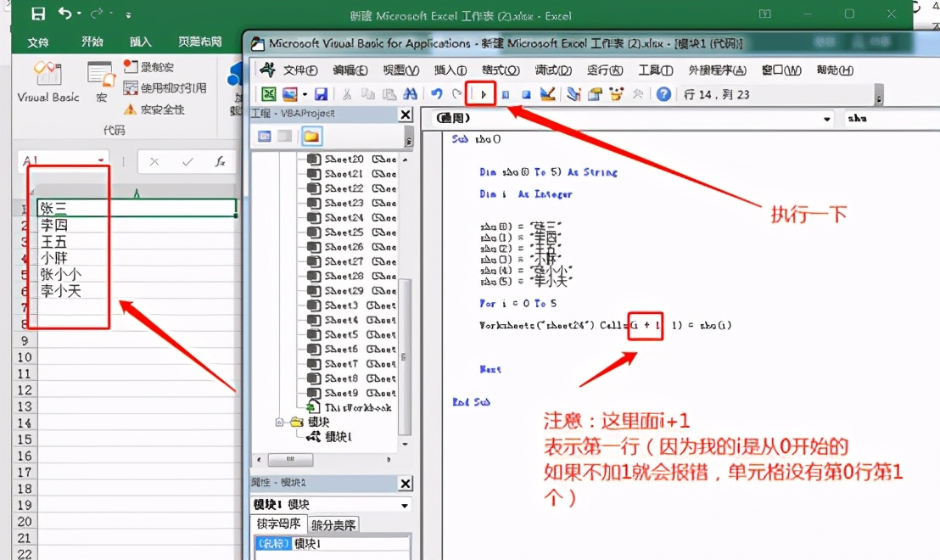This screenshot has width=940, height=560.
Task: Click the Cut scissors icon in VBA toolbar
Action: pos(346,94)
